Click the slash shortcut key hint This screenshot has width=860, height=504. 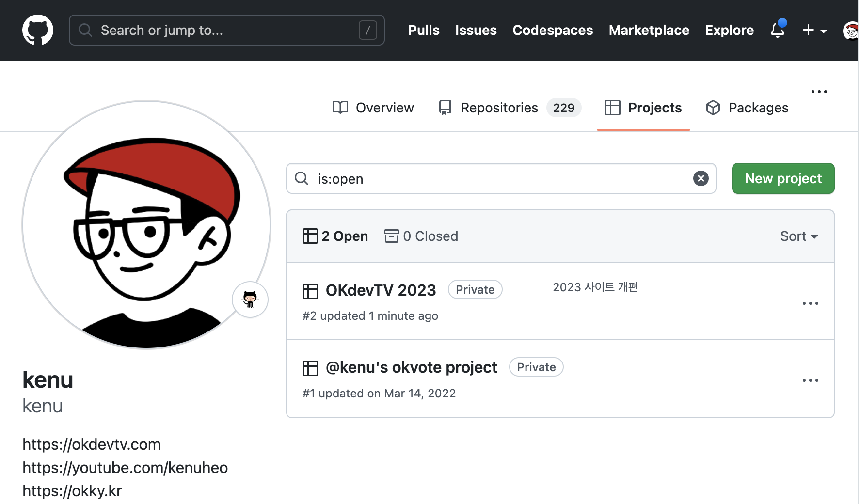click(368, 31)
